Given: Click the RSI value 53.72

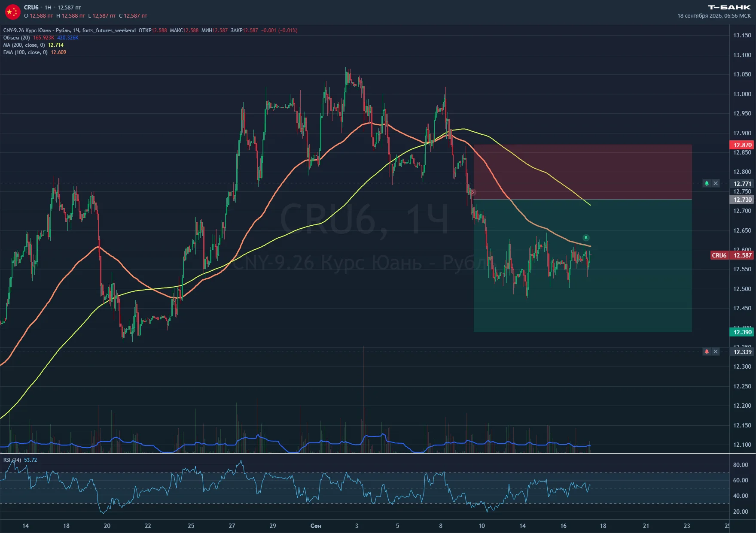Looking at the screenshot, I should coord(30,460).
